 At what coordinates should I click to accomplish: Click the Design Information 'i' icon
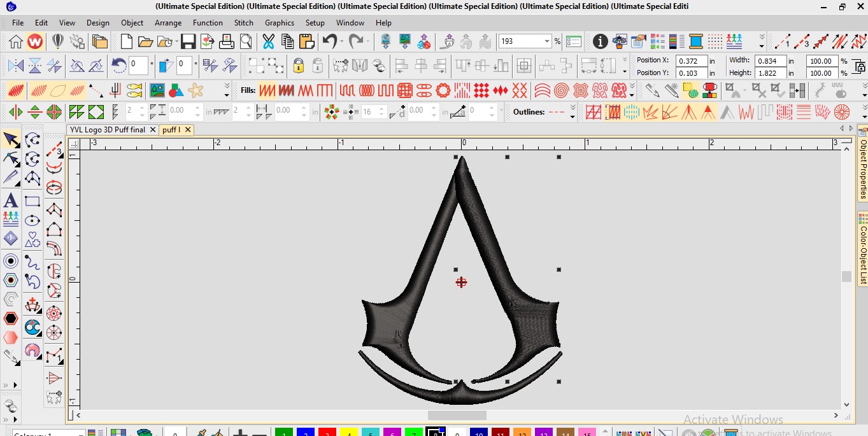click(600, 42)
